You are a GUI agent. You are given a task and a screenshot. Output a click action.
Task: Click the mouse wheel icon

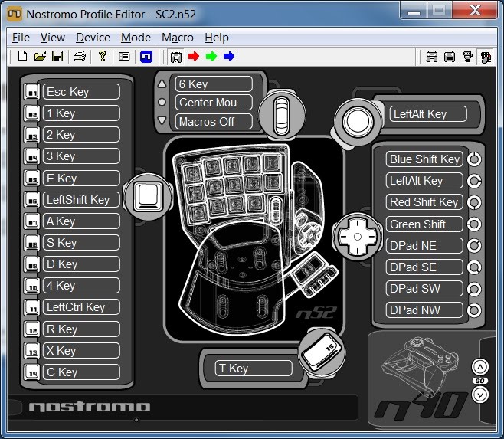[x=282, y=115]
